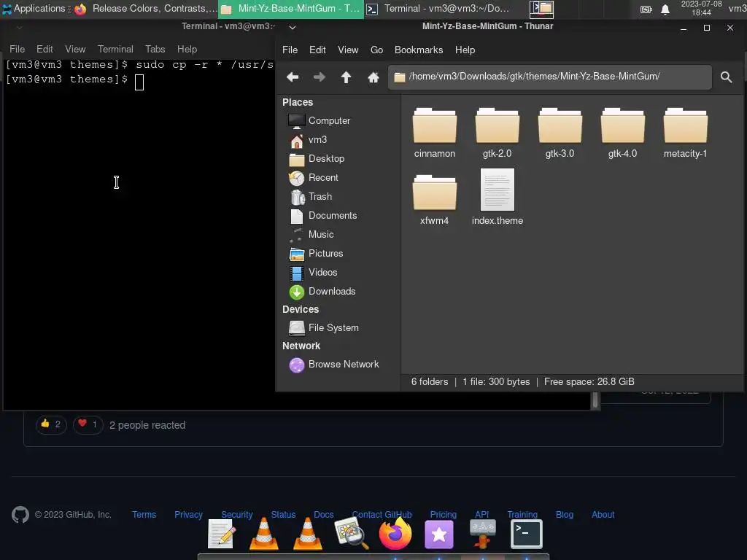Screen dimensions: 747x560
Task: Select the gtk-3.0 folder
Action: click(x=560, y=133)
